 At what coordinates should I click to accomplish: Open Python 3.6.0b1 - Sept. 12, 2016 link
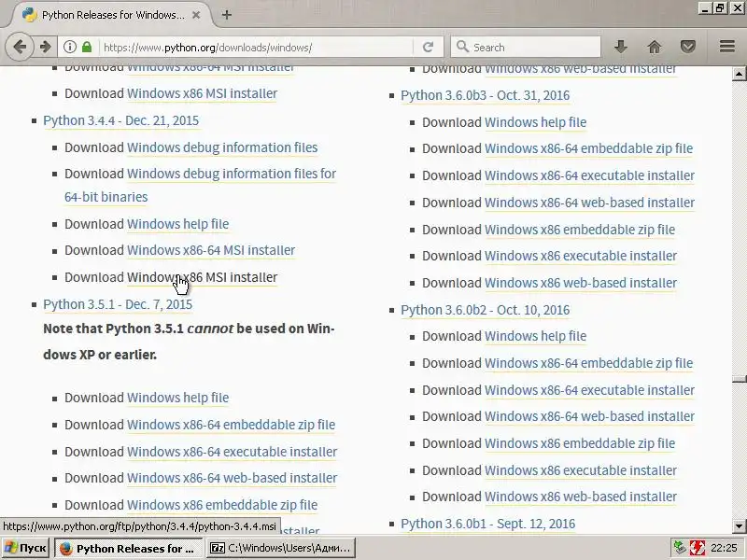coord(487,524)
